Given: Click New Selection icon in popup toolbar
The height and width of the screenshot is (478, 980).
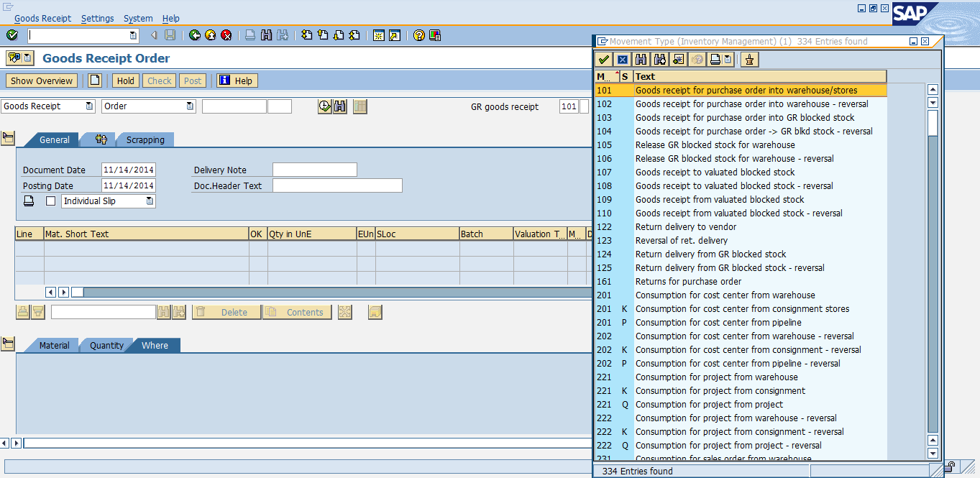Looking at the screenshot, I should [x=678, y=60].
